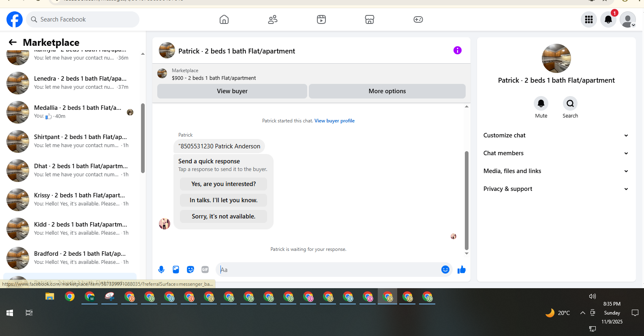Show hidden system tray icons
The image size is (644, 336).
582,313
